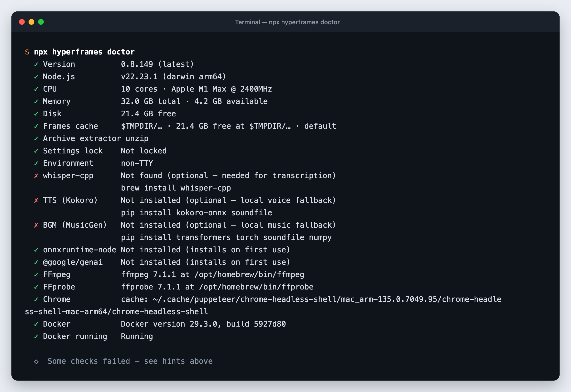Viewport: 571px width, 392px height.
Task: Click 'Not found (optional — needed for transcription)'
Action: pyautogui.click(x=228, y=176)
